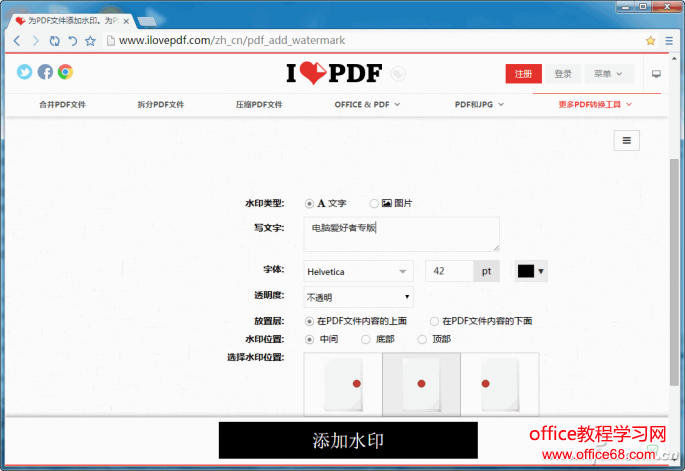The height and width of the screenshot is (471, 685).
Task: Click the font size field showing 42
Action: (x=449, y=271)
